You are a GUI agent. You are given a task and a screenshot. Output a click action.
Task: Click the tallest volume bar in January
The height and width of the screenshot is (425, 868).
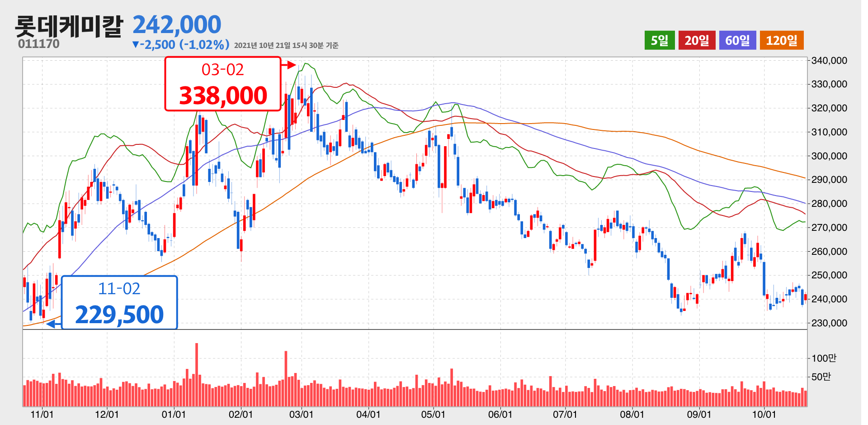(x=197, y=375)
